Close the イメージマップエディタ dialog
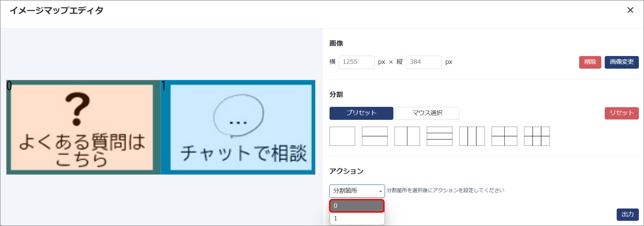 (630, 10)
